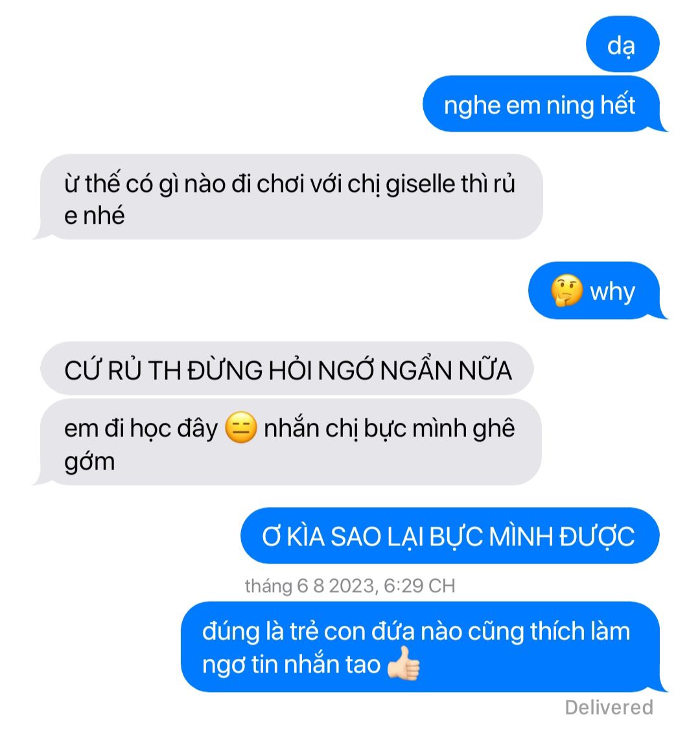Image resolution: width=700 pixels, height=729 pixels.
Task: Tap the 'em đi học đây' gray bubble
Action: [x=288, y=442]
